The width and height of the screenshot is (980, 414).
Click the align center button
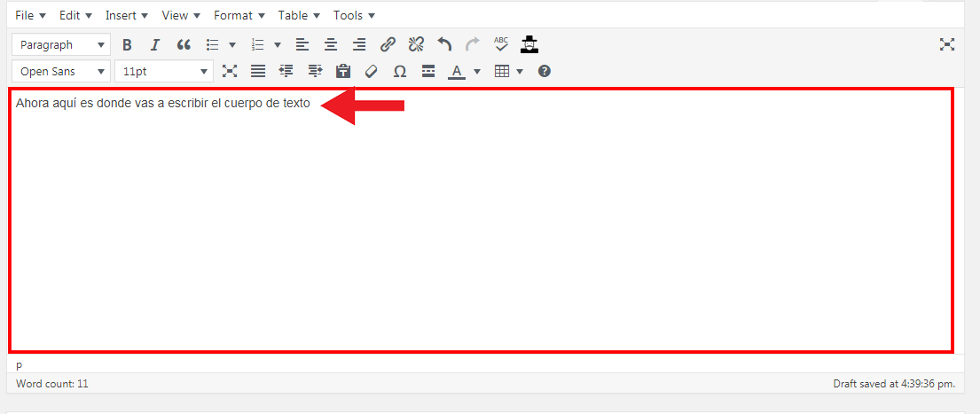[331, 44]
